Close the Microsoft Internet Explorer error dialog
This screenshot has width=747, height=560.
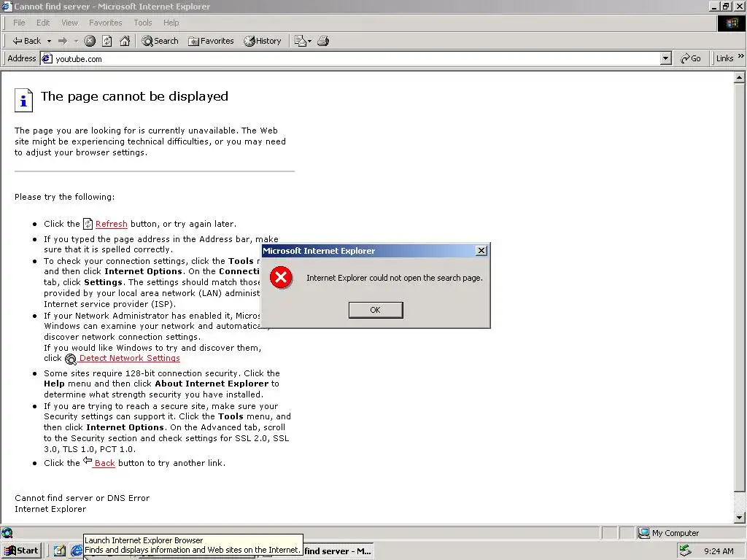481,251
